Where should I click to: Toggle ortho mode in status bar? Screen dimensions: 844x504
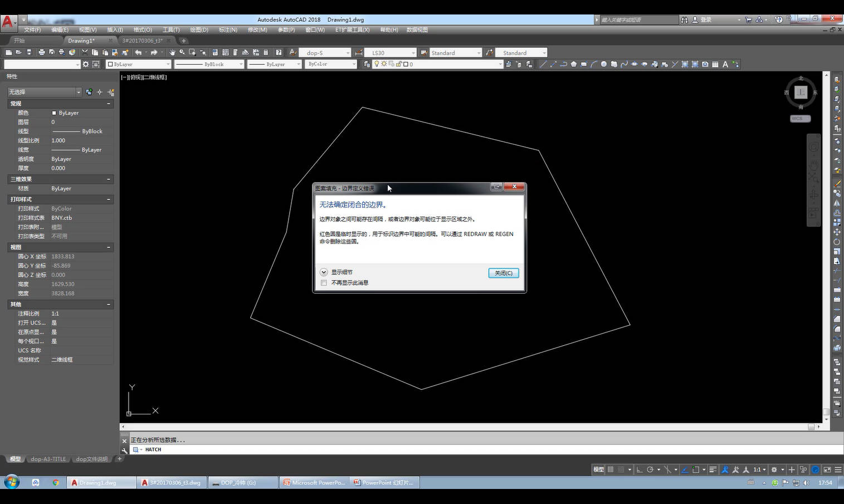(640, 469)
